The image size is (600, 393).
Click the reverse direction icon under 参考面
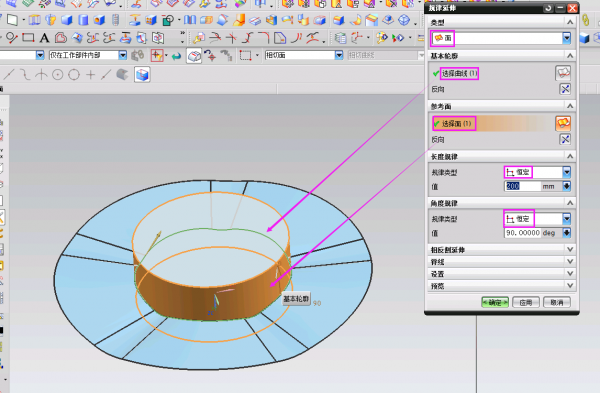coord(565,139)
